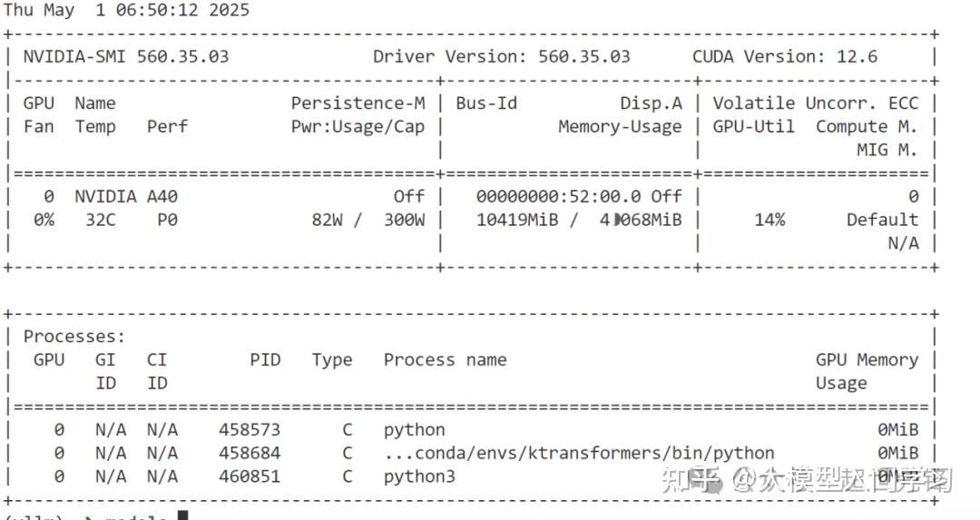Select the 300W power cap value

click(404, 220)
